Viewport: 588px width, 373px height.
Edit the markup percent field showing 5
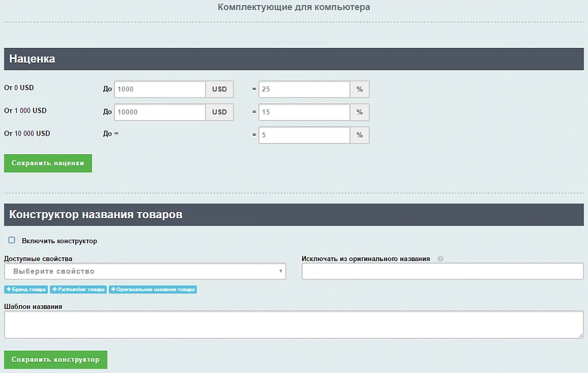(304, 135)
